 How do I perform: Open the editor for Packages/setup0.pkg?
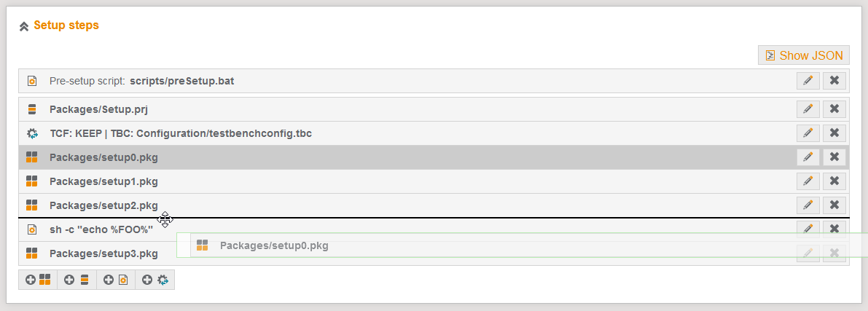pos(808,157)
